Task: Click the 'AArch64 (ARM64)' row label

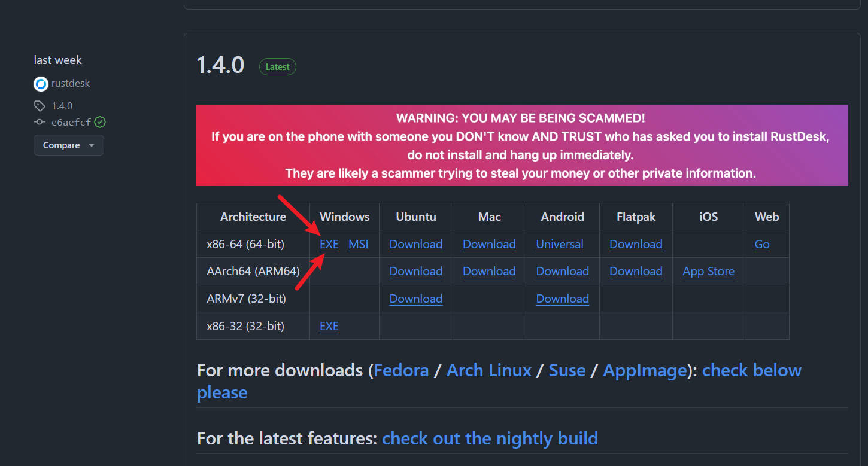Action: click(x=253, y=271)
